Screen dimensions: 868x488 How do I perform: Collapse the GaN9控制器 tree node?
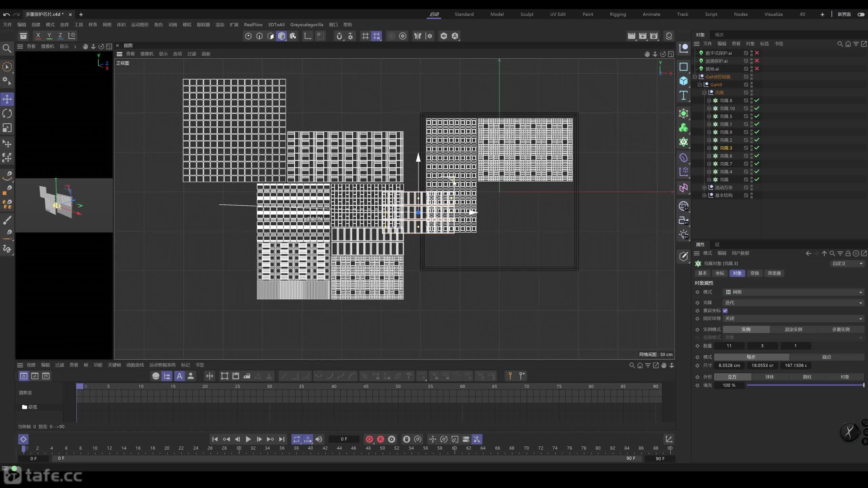tap(695, 77)
